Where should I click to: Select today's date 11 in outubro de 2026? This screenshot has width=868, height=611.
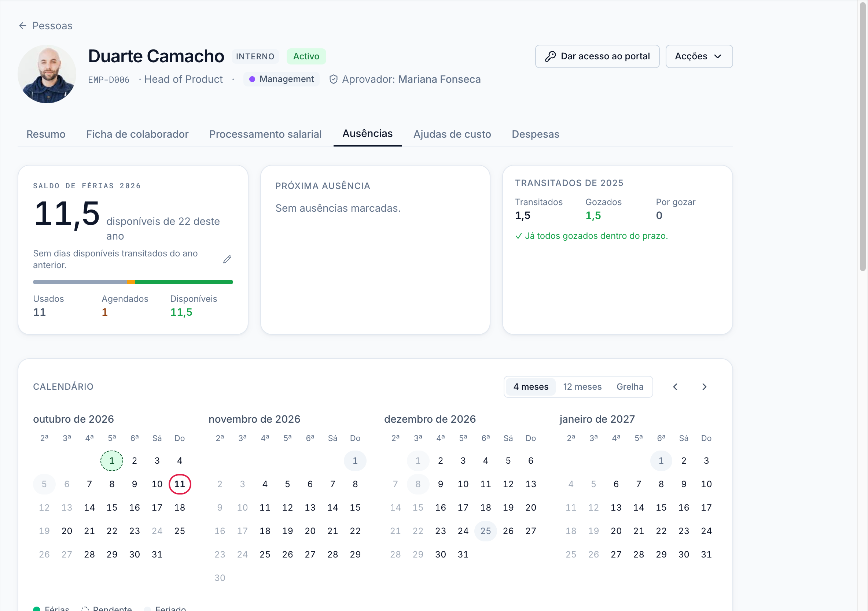pos(180,484)
